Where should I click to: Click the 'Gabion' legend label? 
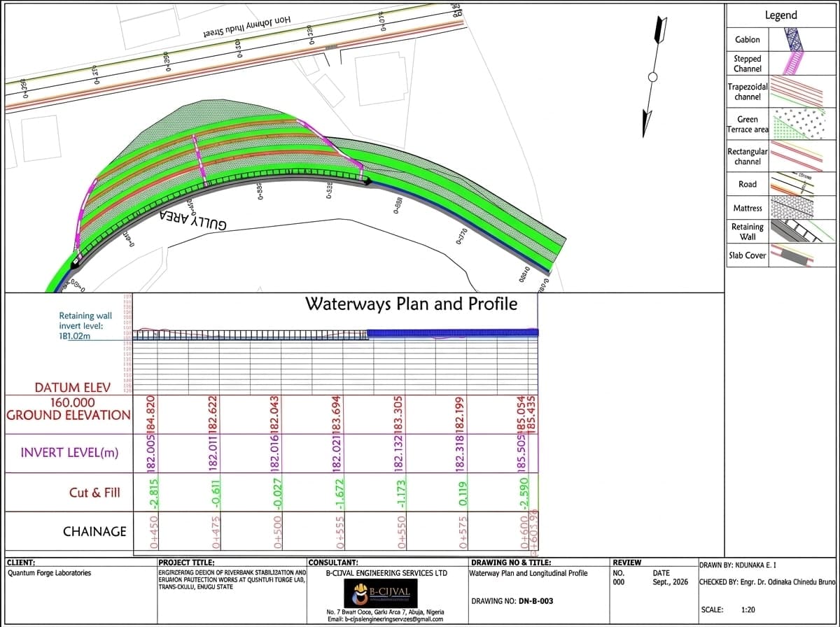click(747, 40)
